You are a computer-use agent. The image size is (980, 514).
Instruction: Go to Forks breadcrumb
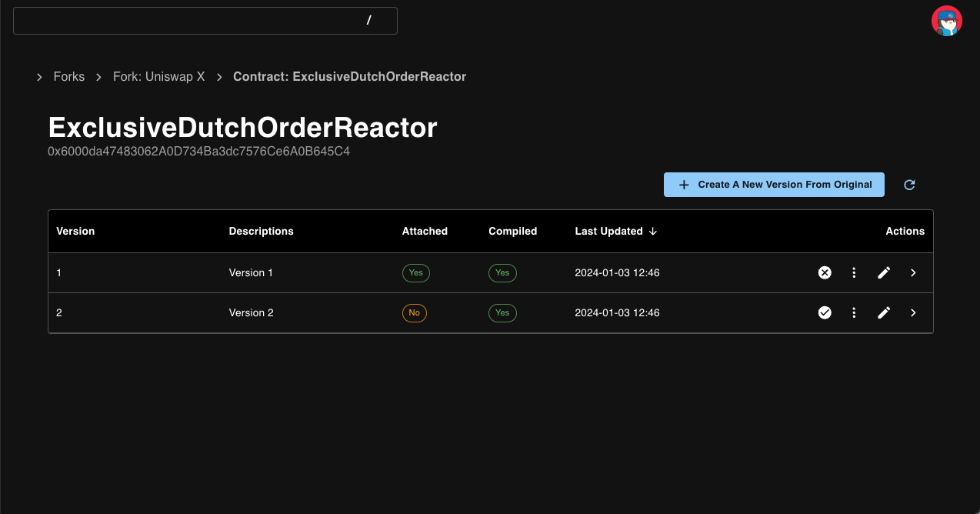point(69,77)
